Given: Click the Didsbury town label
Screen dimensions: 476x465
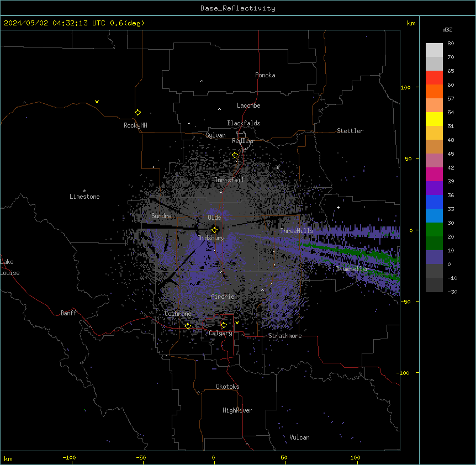Looking at the screenshot, I should (x=211, y=238).
